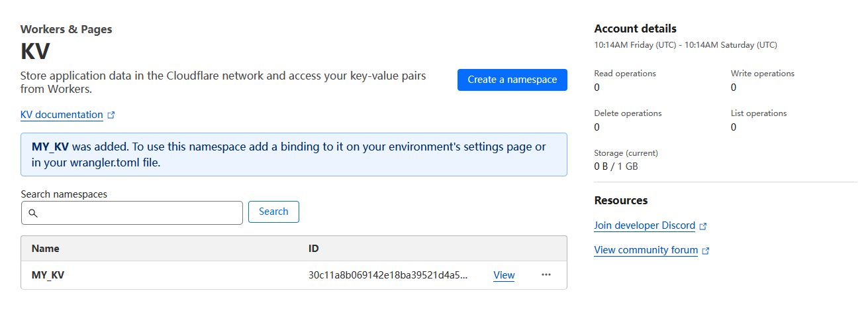Image resolution: width=868 pixels, height=311 pixels.
Task: Open the three-dot actions menu for MY_KV
Action: click(546, 275)
